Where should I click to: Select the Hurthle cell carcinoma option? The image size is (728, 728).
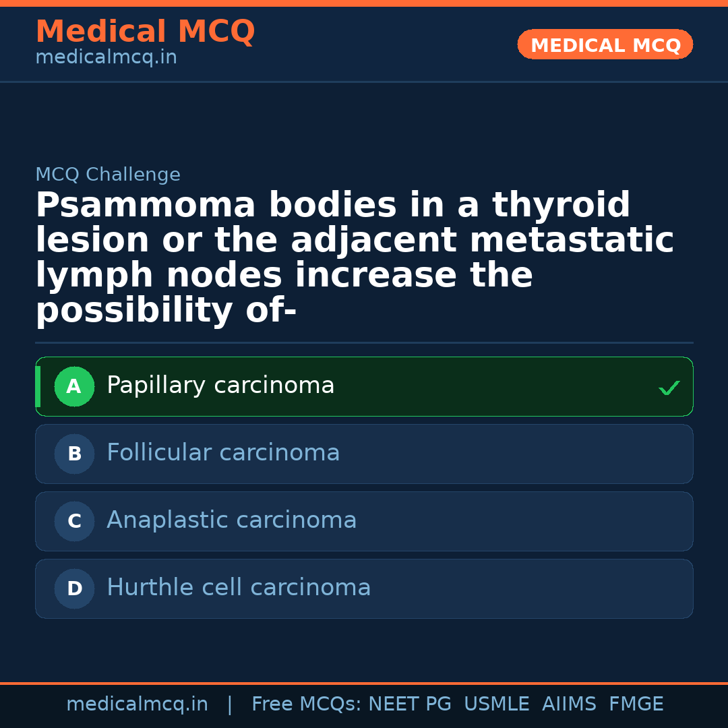239,588
